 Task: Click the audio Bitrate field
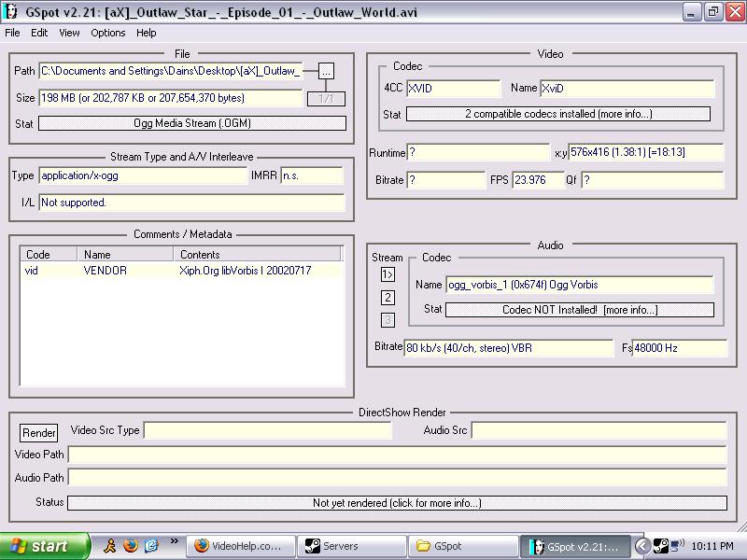[508, 348]
